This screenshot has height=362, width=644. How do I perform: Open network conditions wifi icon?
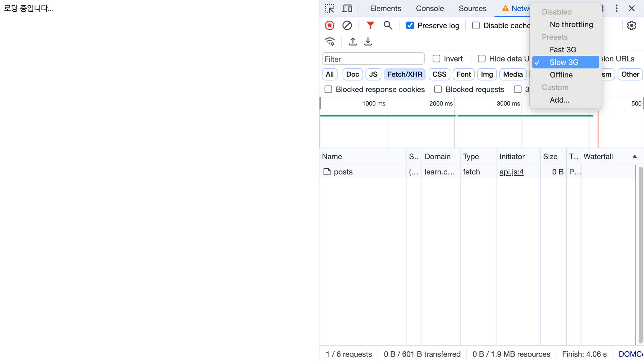[330, 42]
